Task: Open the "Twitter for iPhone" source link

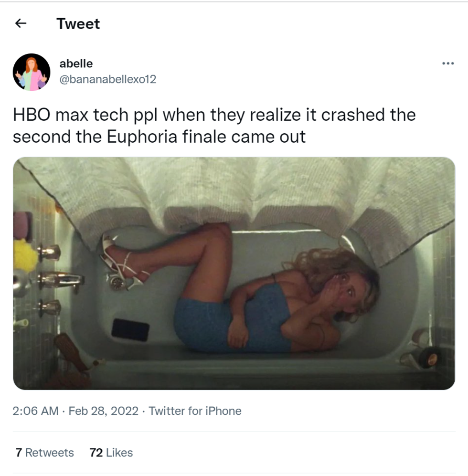Action: coord(195,411)
